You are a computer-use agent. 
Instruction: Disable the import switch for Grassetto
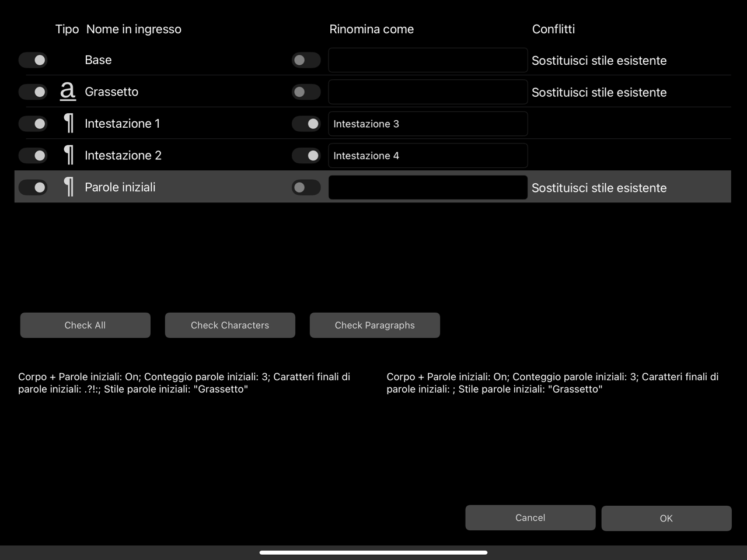pos(33,92)
